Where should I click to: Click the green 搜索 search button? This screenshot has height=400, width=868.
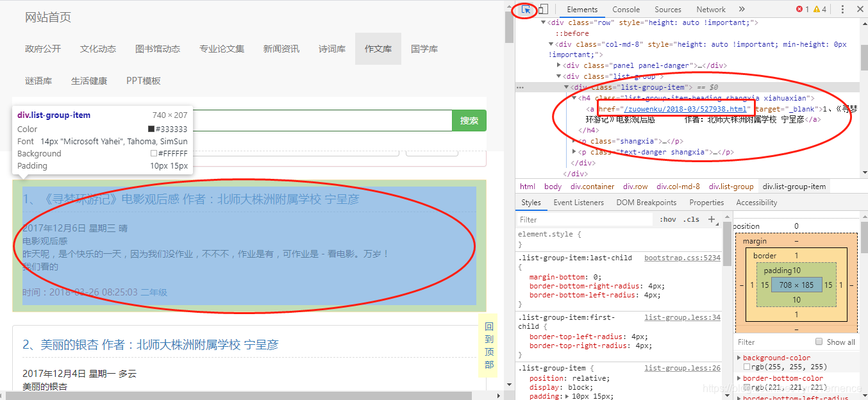[470, 121]
